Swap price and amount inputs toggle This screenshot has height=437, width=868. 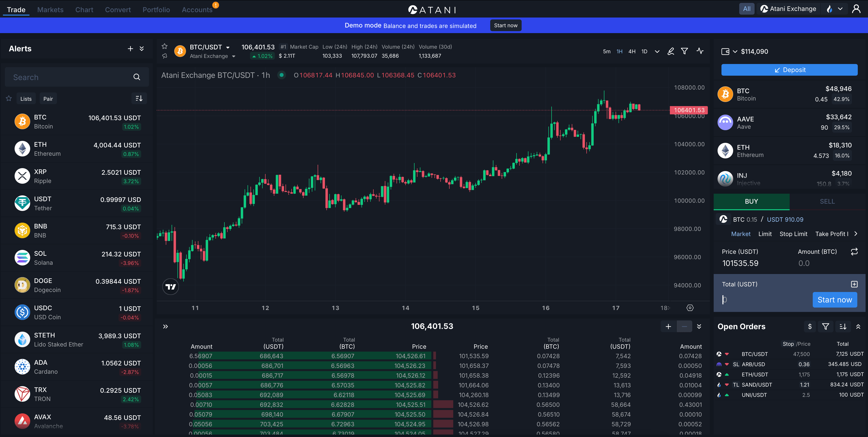854,252
